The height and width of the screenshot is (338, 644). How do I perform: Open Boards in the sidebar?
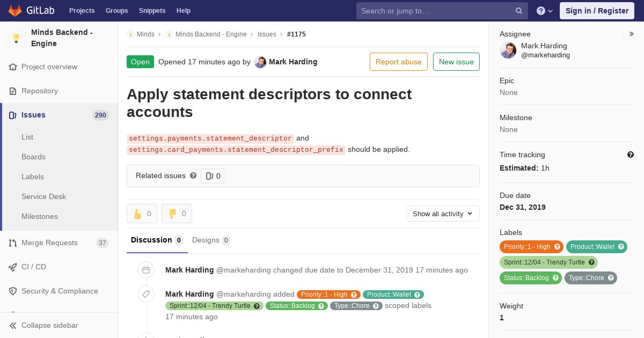(x=33, y=157)
